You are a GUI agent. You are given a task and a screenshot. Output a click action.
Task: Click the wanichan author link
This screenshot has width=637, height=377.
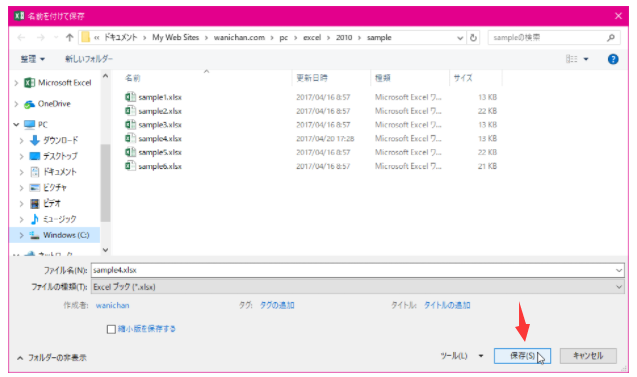coord(113,306)
